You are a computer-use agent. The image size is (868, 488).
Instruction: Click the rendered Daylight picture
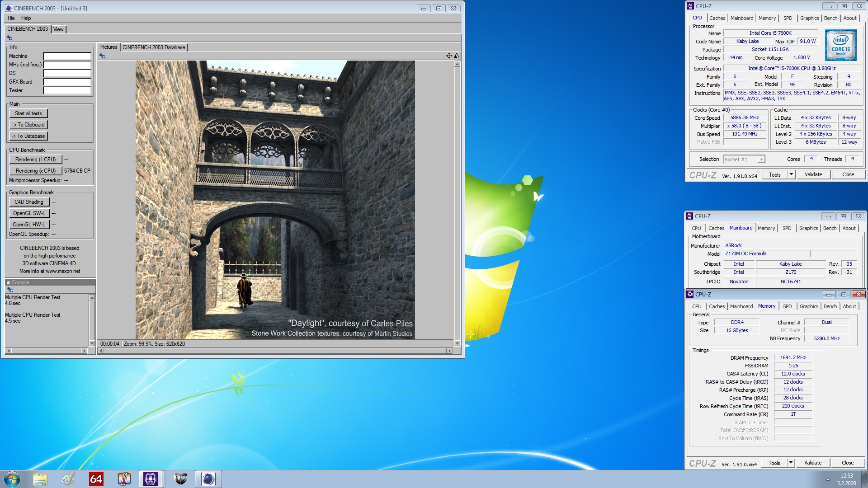[x=275, y=200]
